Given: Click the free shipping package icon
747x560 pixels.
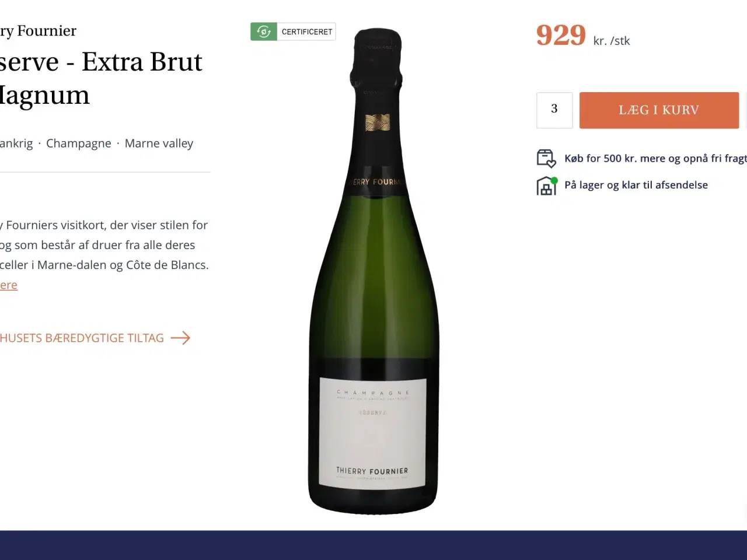Looking at the screenshot, I should [546, 157].
